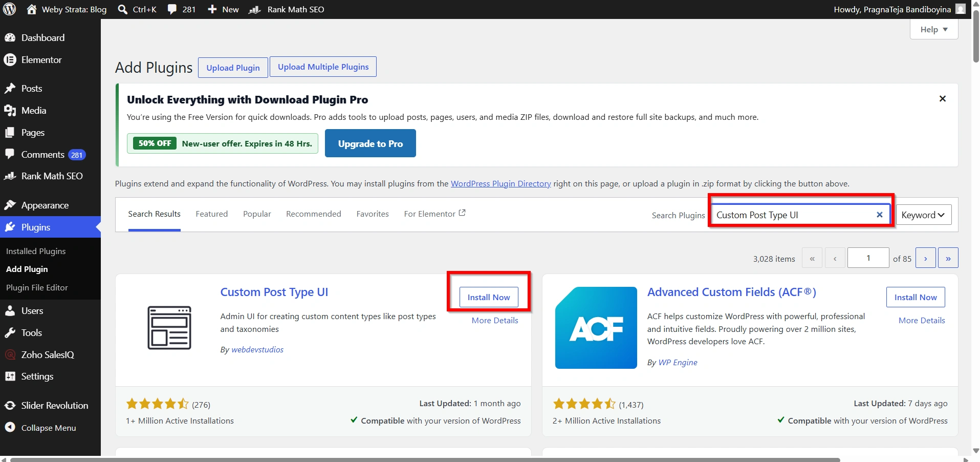Expand the Help dropdown
This screenshot has width=980, height=462.
[934, 29]
